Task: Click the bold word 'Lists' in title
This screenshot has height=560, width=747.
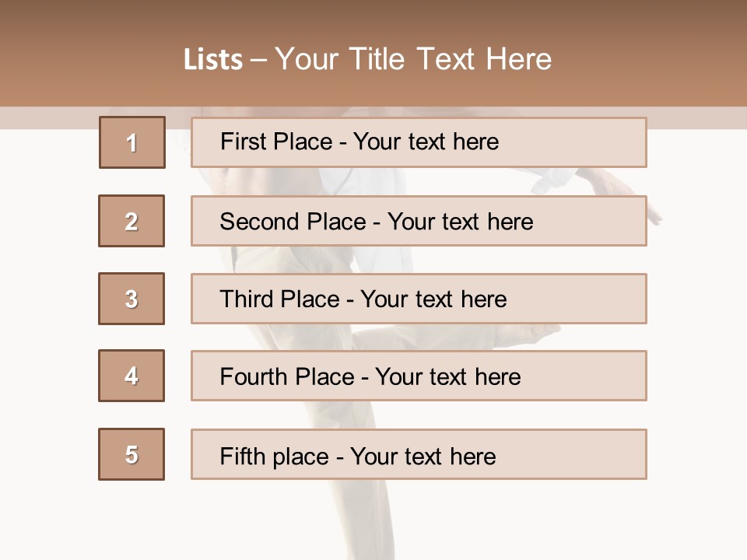Action: (x=213, y=60)
